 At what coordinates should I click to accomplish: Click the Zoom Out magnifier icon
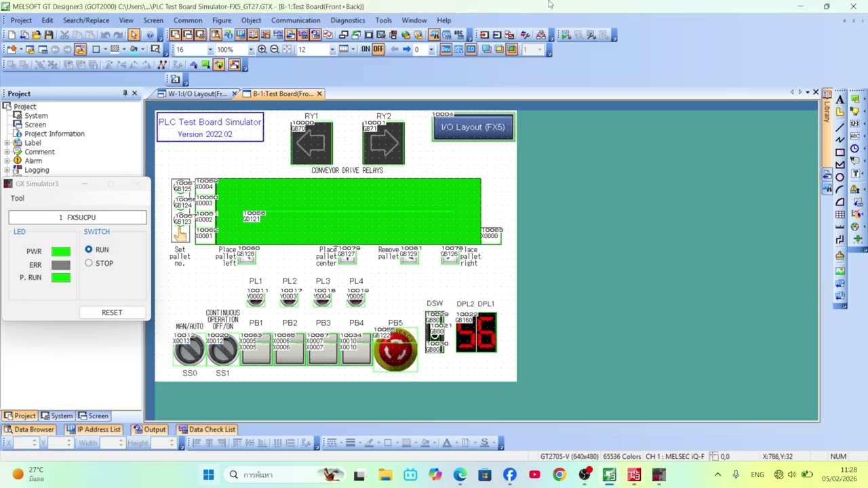click(x=275, y=49)
